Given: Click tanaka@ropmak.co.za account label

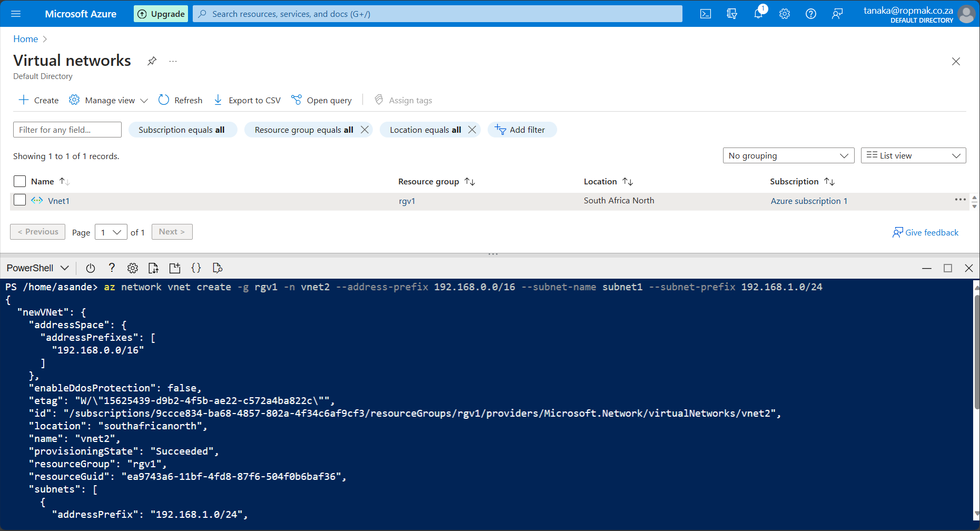Looking at the screenshot, I should [x=908, y=11].
